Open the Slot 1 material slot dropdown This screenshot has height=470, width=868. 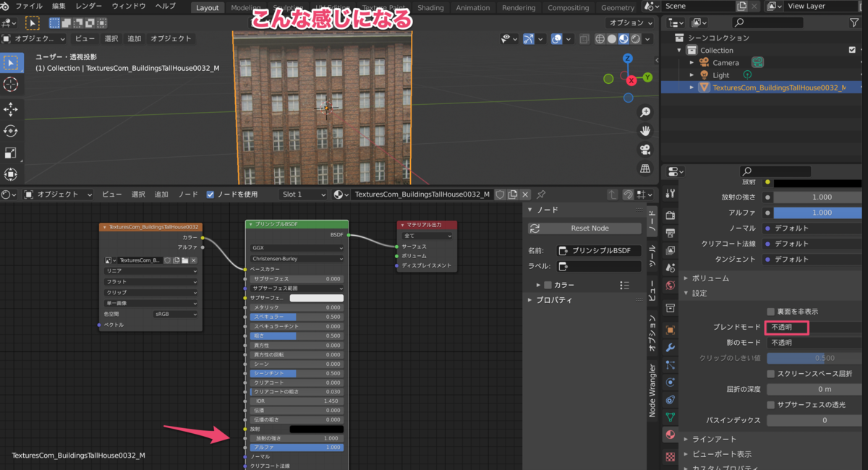(x=303, y=195)
